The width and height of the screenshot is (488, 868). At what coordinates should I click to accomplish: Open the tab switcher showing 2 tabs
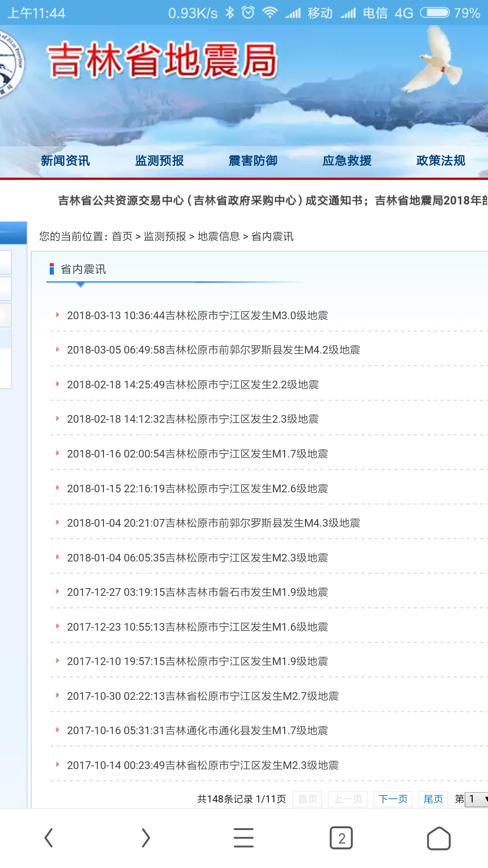pyautogui.click(x=341, y=838)
